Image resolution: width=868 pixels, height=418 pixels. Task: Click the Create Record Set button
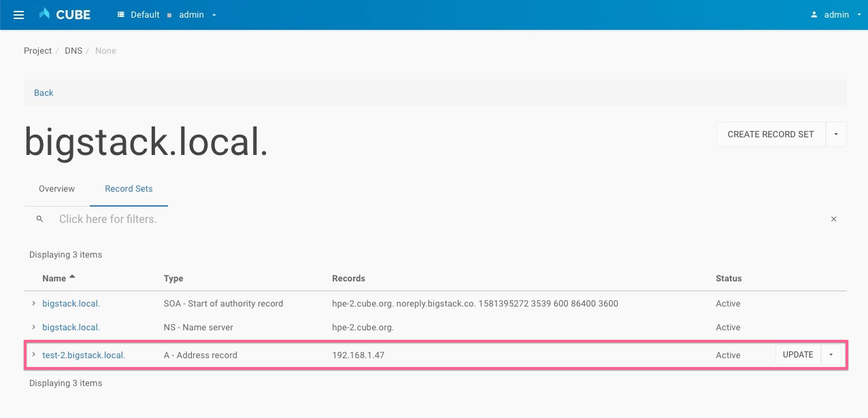pyautogui.click(x=771, y=135)
